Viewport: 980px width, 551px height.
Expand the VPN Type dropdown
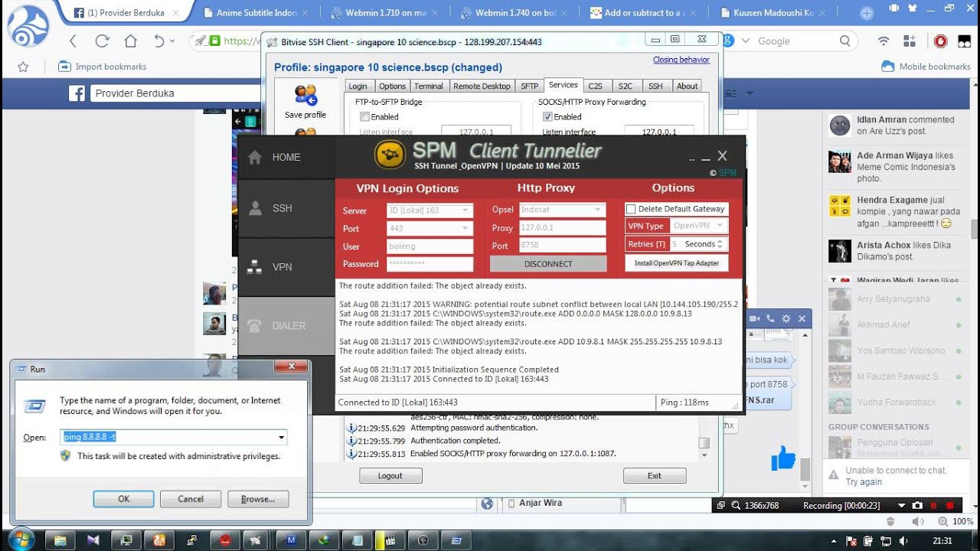click(x=719, y=226)
